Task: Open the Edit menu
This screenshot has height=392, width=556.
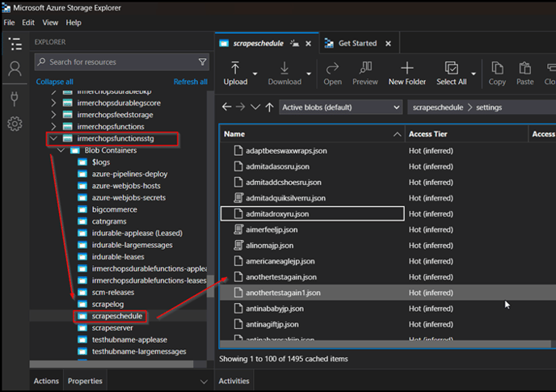Action: [28, 23]
